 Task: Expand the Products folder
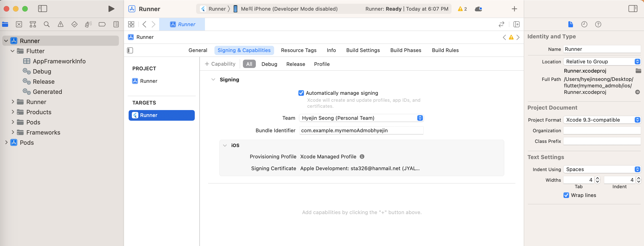pos(12,112)
